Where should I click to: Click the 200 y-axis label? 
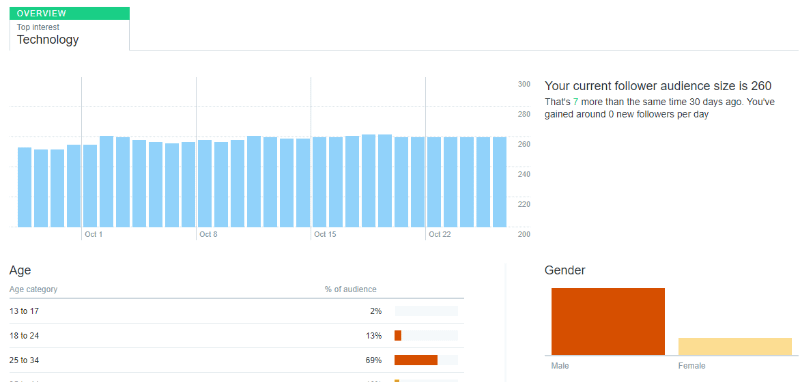(524, 235)
